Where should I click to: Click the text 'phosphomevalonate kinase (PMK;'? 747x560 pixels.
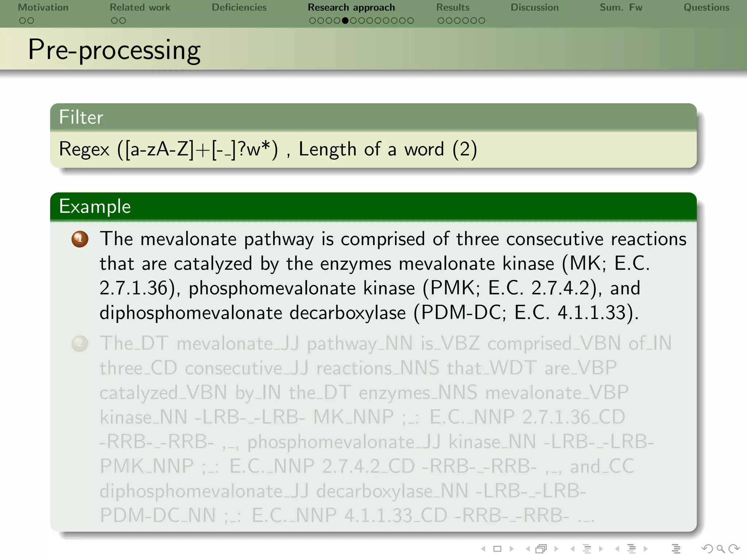334,288
